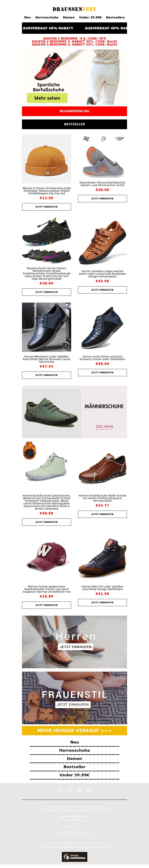Click unsubscribe from this list link
Screen dimensions: 149x868
coord(94,847)
